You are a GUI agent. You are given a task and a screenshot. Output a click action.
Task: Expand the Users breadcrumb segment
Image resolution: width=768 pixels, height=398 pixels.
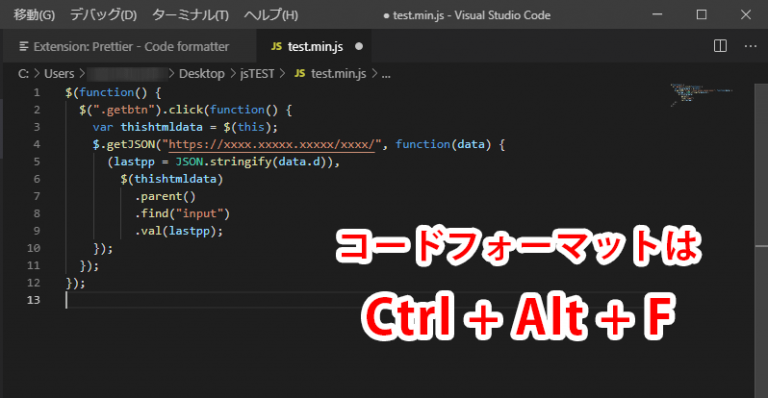(x=59, y=73)
